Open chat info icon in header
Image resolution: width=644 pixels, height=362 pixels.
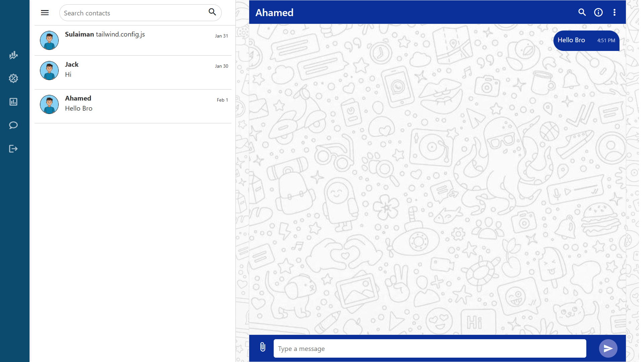click(x=598, y=12)
